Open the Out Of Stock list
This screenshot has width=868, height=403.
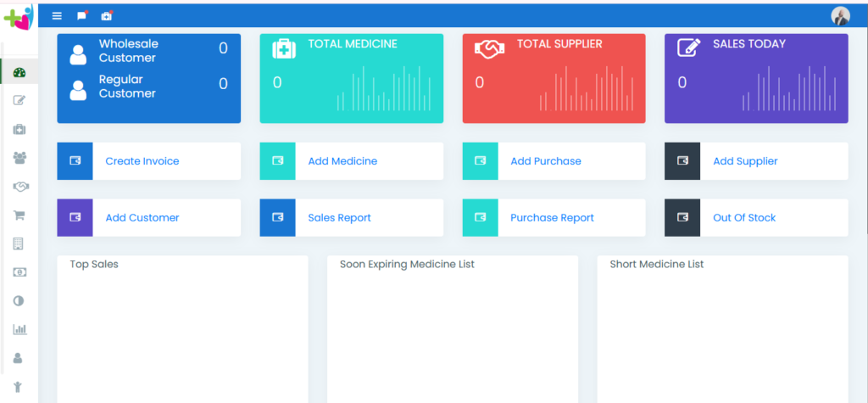pyautogui.click(x=743, y=218)
